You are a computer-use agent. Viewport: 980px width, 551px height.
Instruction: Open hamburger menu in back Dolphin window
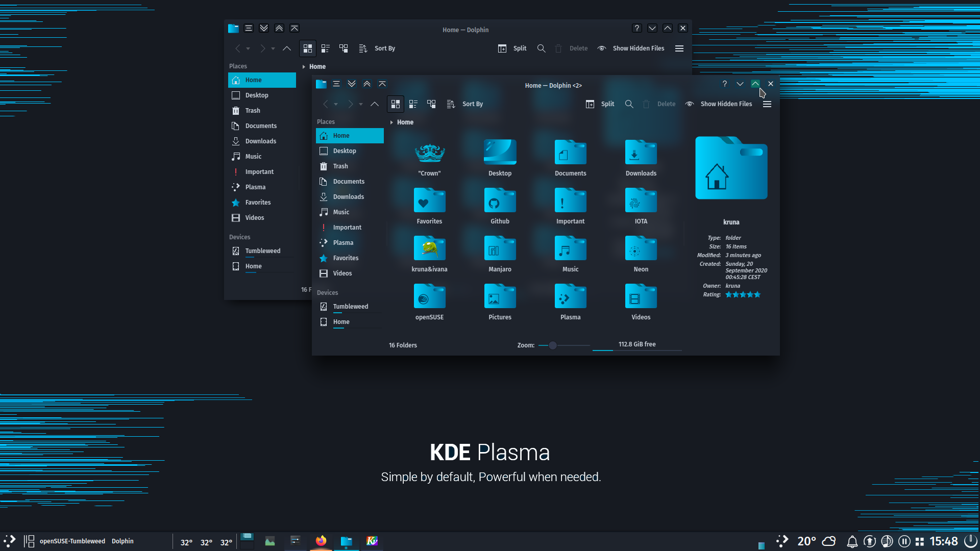[679, 48]
